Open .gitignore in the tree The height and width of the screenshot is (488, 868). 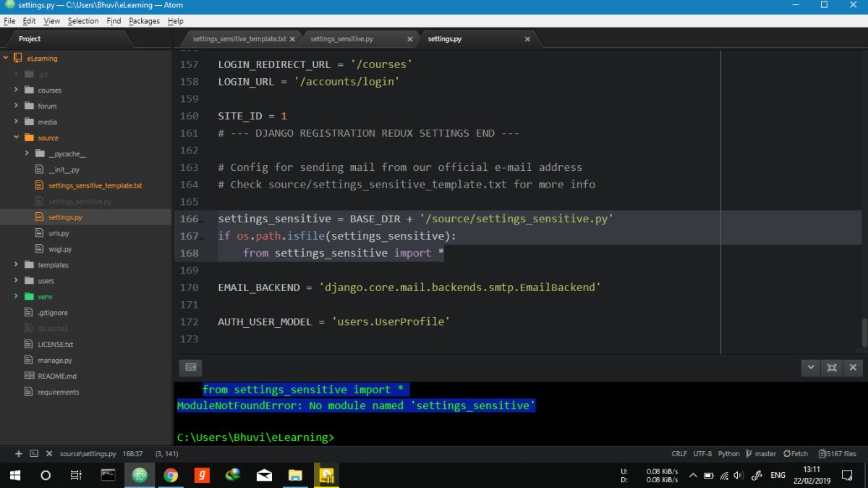(53, 313)
